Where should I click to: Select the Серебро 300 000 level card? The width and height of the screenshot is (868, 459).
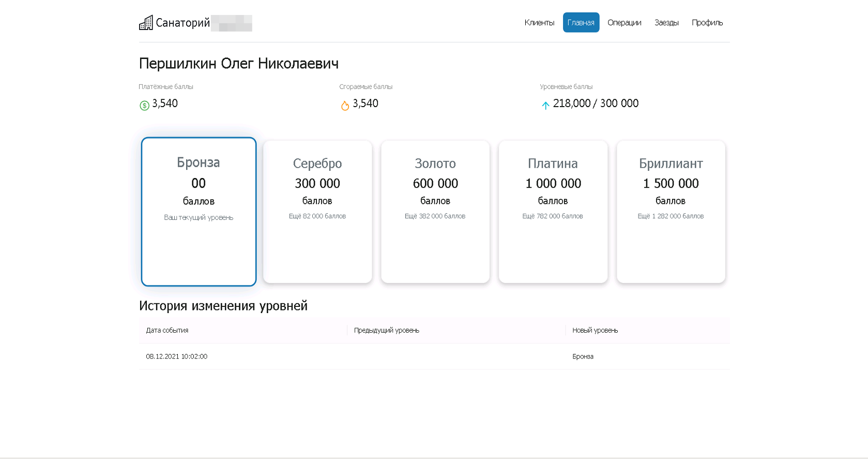[317, 211]
